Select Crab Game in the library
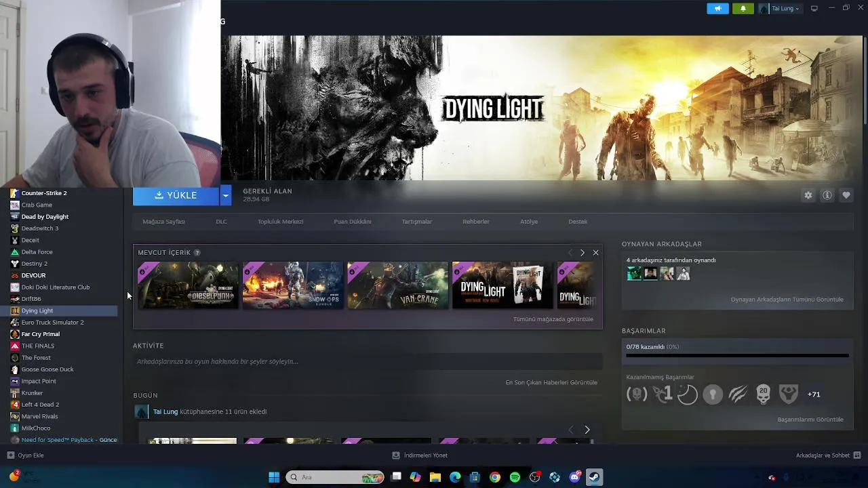868x488 pixels. tap(37, 205)
